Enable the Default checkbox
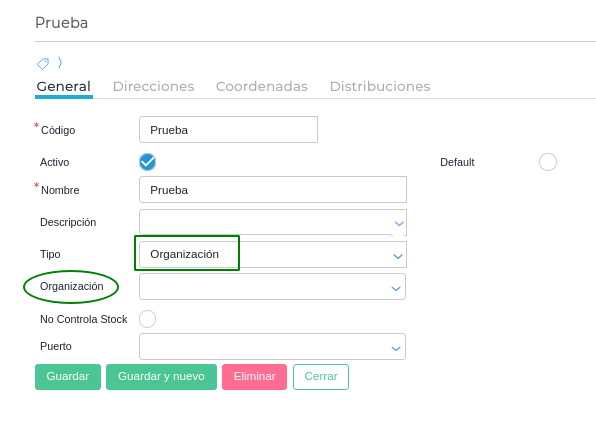This screenshot has height=421, width=596. 548,162
